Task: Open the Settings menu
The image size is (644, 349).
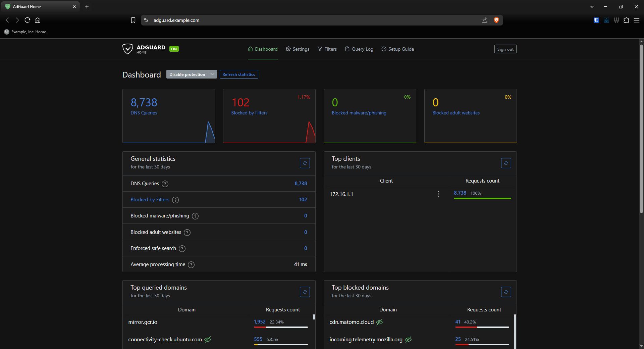Action: 298,49
